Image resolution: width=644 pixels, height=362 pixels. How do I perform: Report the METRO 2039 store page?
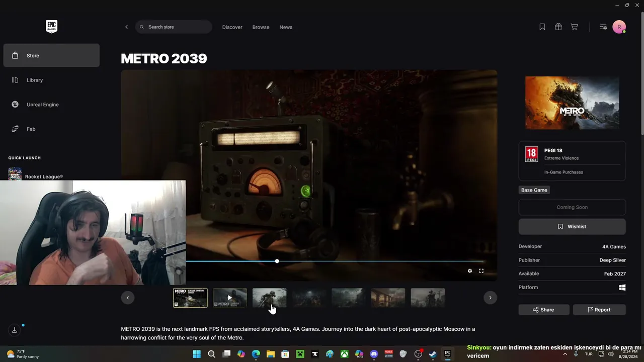(x=599, y=310)
